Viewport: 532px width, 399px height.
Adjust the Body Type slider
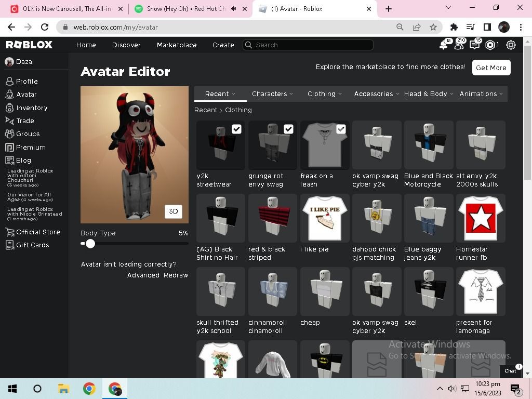coord(90,244)
